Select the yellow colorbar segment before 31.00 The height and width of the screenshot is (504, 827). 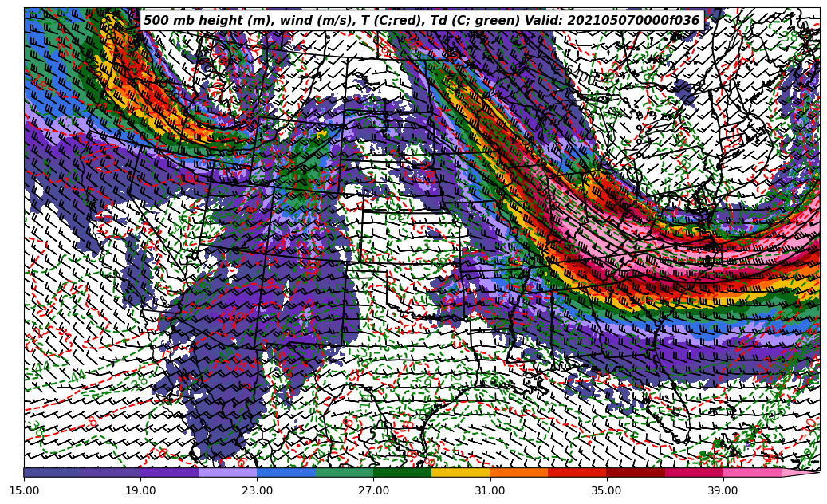tap(461, 472)
